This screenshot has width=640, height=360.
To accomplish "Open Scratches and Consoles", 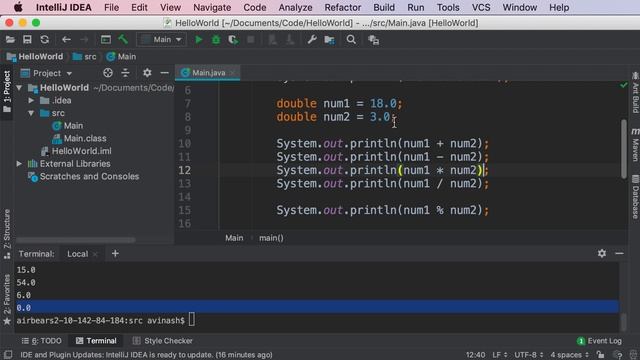I will [84, 176].
